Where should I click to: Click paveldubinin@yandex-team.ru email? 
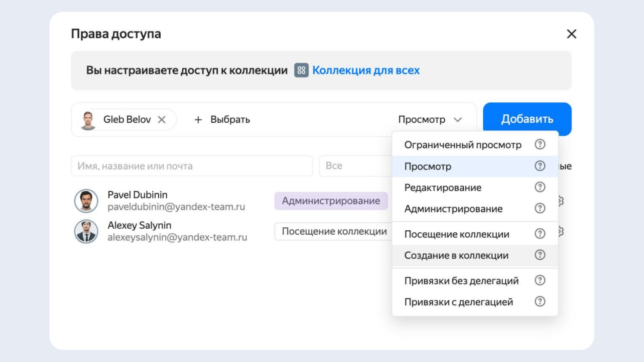(176, 207)
